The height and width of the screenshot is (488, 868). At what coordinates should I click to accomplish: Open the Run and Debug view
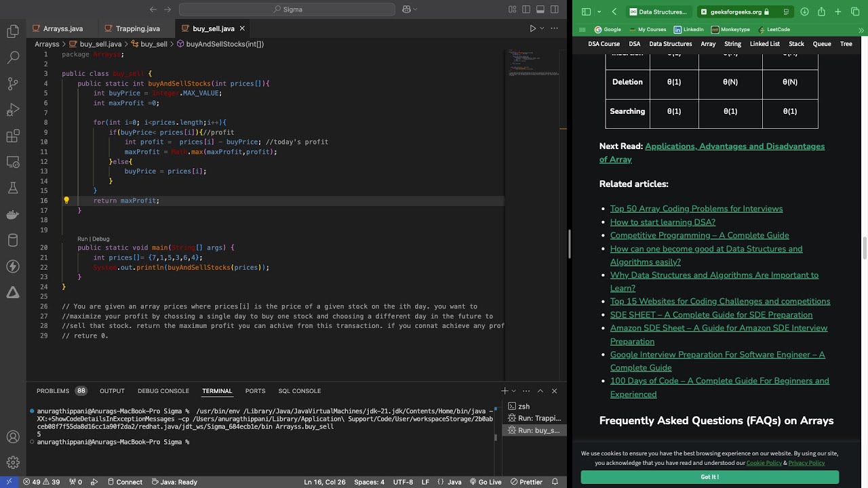13,110
